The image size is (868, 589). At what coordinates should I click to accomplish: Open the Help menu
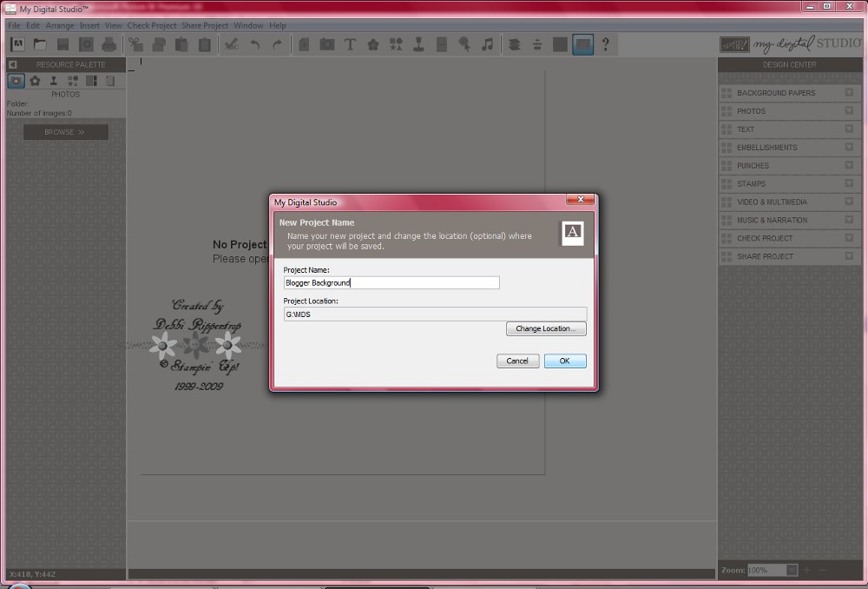click(x=278, y=25)
